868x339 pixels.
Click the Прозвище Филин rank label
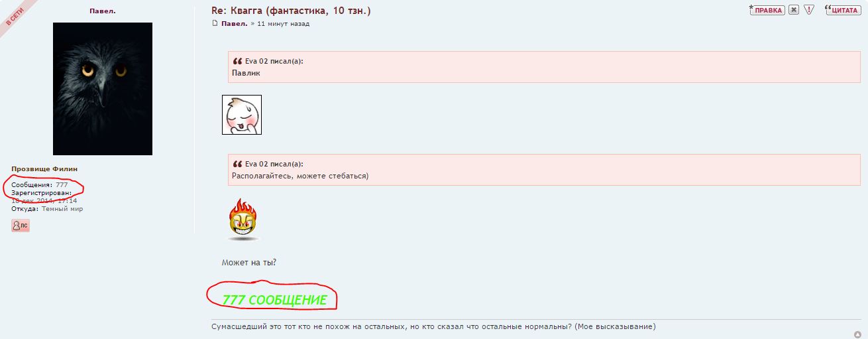[x=44, y=169]
